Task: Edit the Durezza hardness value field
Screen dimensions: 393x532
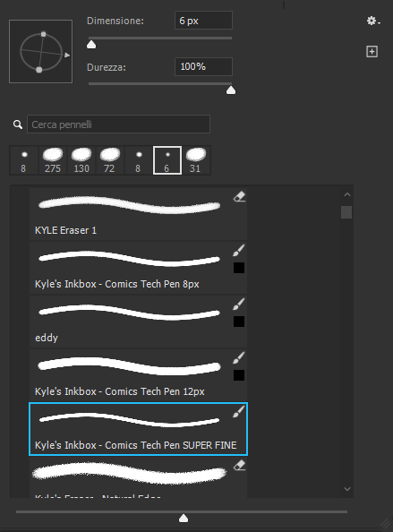Action: coord(203,66)
